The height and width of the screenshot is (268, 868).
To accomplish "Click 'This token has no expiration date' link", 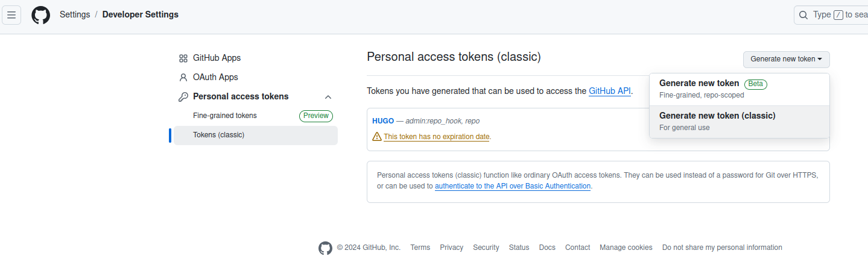I will (x=437, y=137).
